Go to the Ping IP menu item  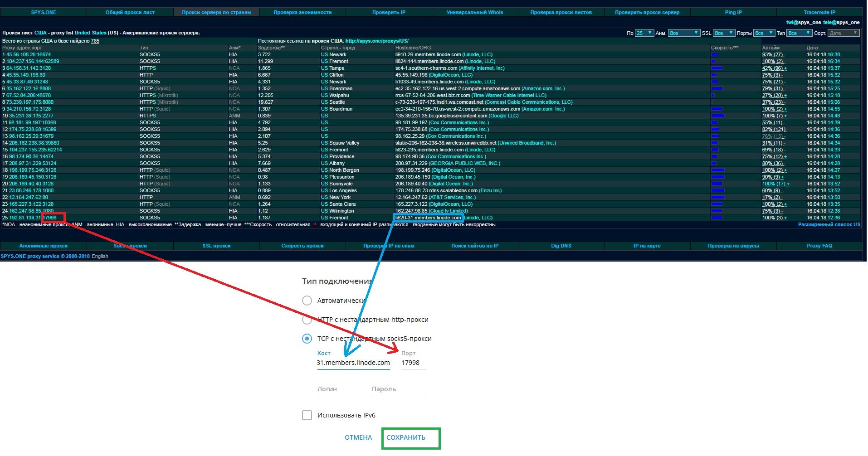[733, 12]
